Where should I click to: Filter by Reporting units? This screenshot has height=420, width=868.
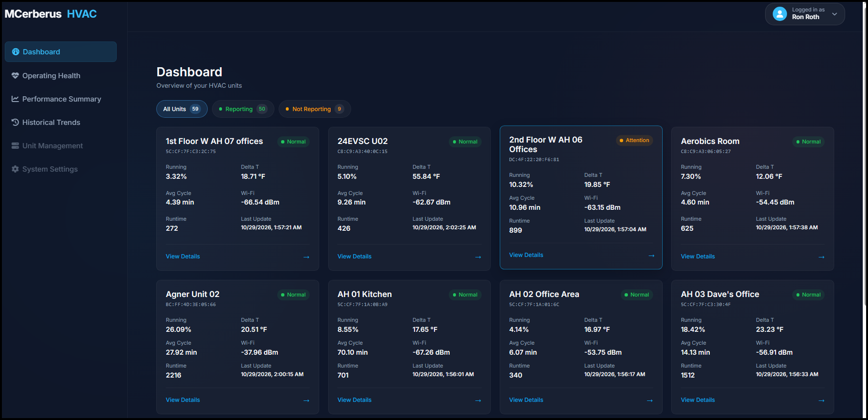[243, 109]
